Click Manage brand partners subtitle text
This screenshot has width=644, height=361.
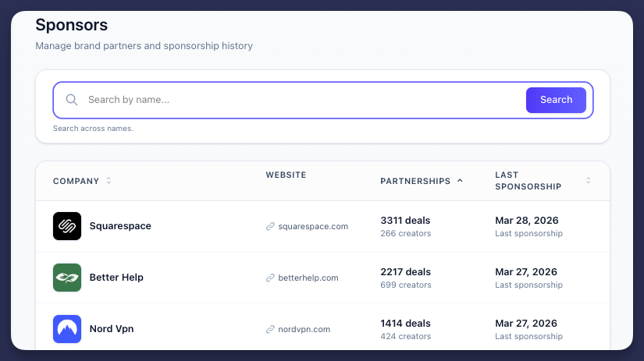coord(144,45)
